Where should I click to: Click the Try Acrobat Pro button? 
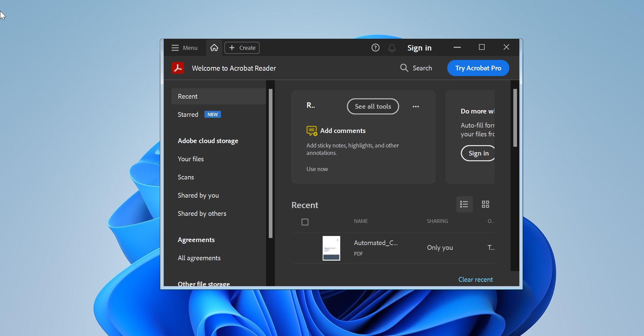(x=478, y=68)
